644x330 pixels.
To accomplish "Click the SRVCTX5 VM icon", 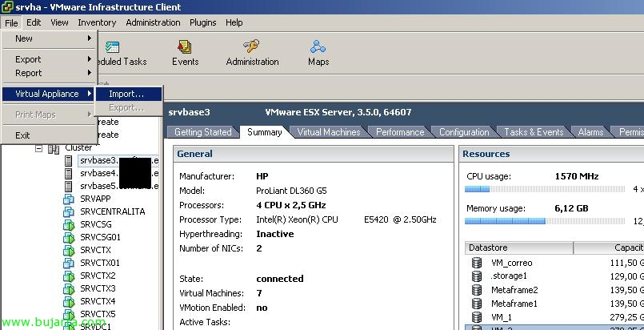I will (x=69, y=315).
